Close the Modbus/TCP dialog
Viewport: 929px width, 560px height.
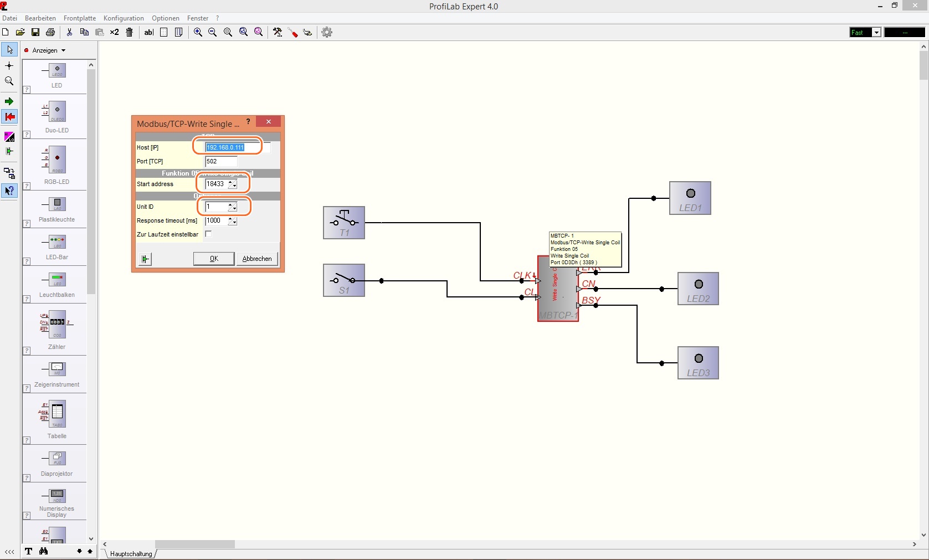pos(269,122)
